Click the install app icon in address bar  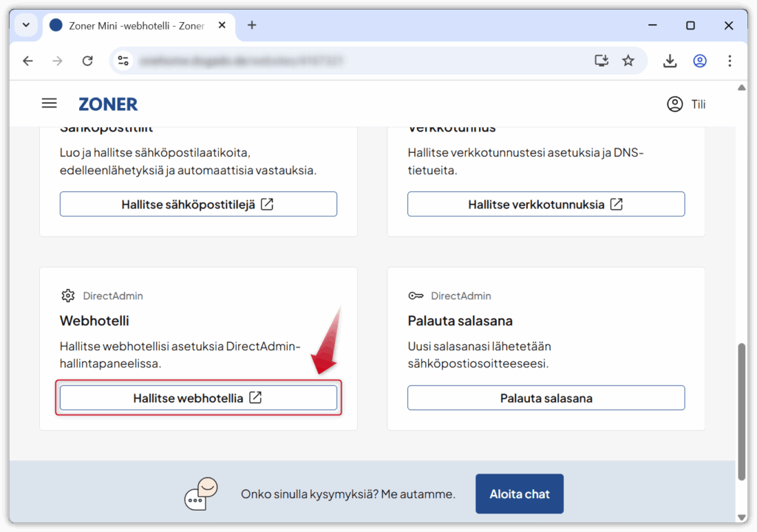click(602, 61)
